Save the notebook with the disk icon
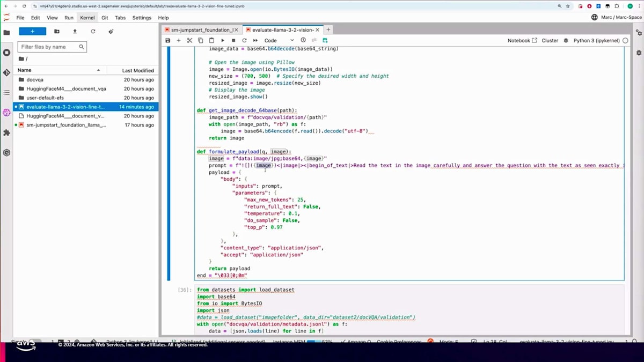 168,41
